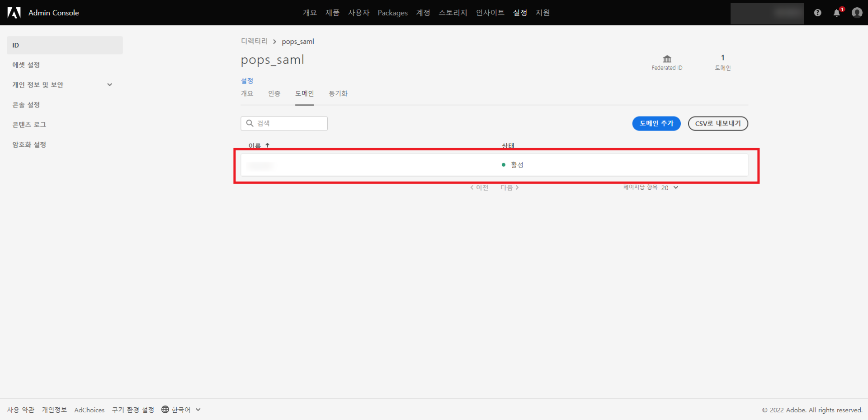Open the 제품 top navigation menu
The height and width of the screenshot is (420, 868).
[x=332, y=13]
